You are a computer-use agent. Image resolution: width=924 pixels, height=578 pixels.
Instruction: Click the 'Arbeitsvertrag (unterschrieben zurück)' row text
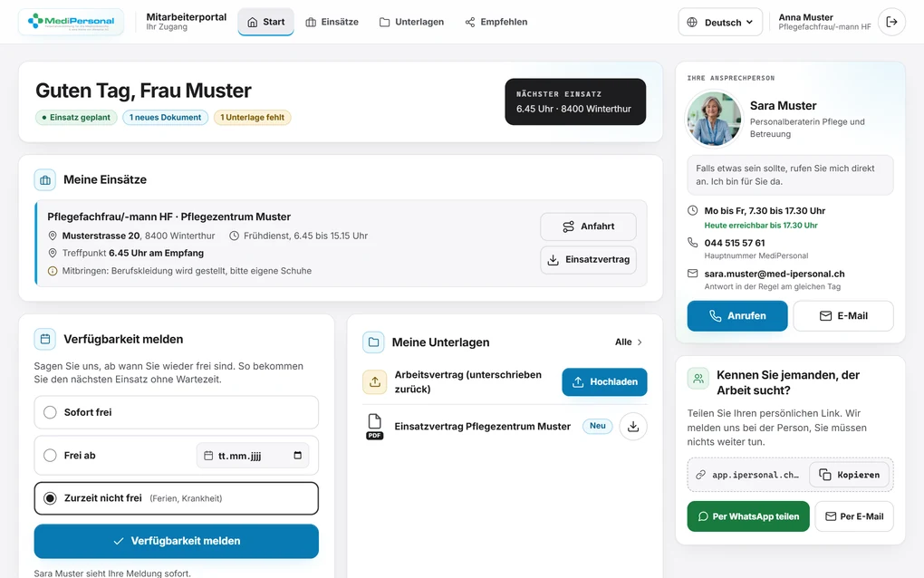coord(468,381)
